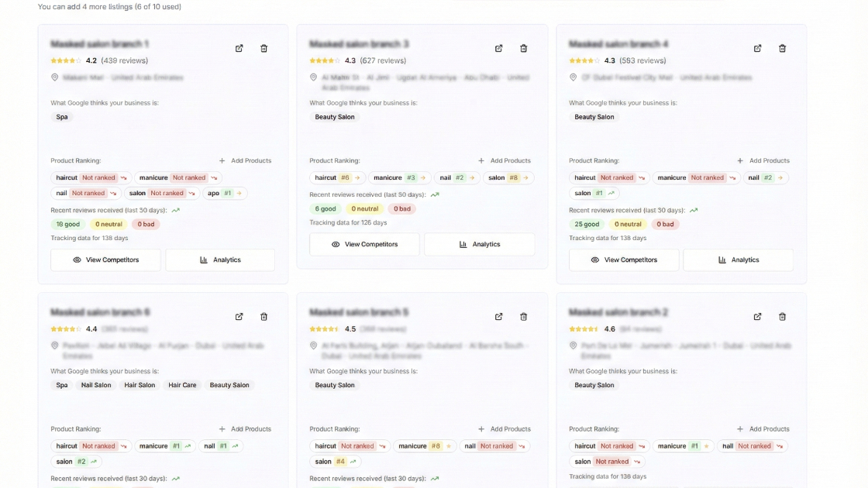Delete the salon branch 2 listing

[782, 316]
